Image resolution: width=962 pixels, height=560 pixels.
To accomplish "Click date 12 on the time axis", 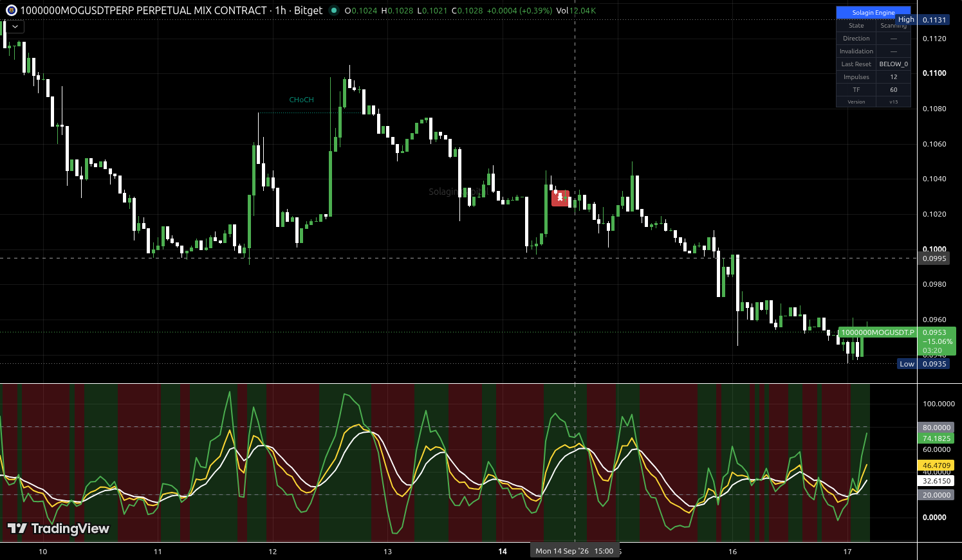I will 273,552.
